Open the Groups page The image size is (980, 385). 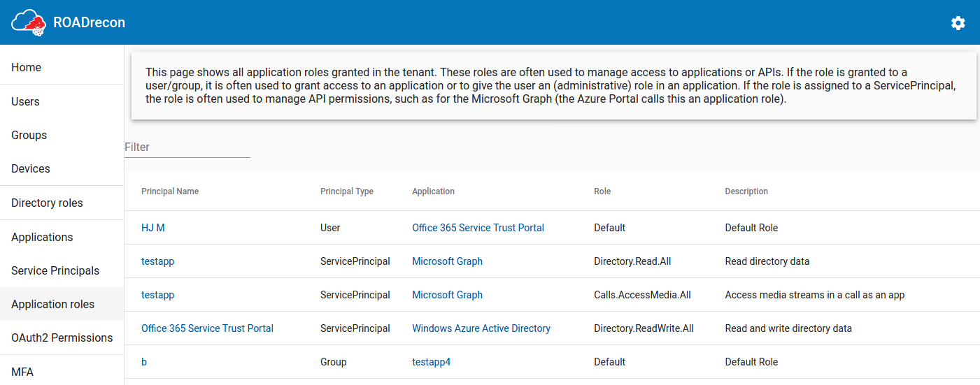click(62, 135)
